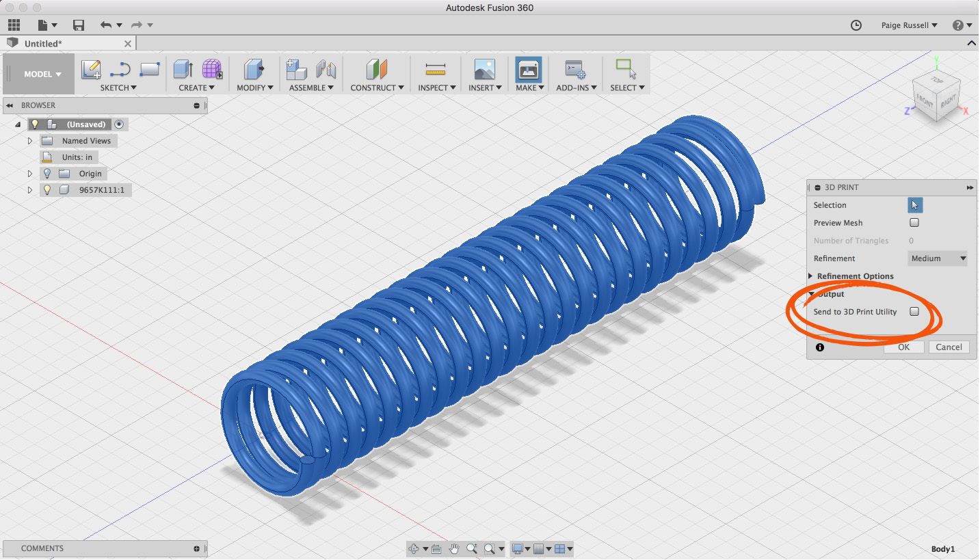The height and width of the screenshot is (560, 980).
Task: Click the ViewCube TOP face
Action: tap(937, 80)
